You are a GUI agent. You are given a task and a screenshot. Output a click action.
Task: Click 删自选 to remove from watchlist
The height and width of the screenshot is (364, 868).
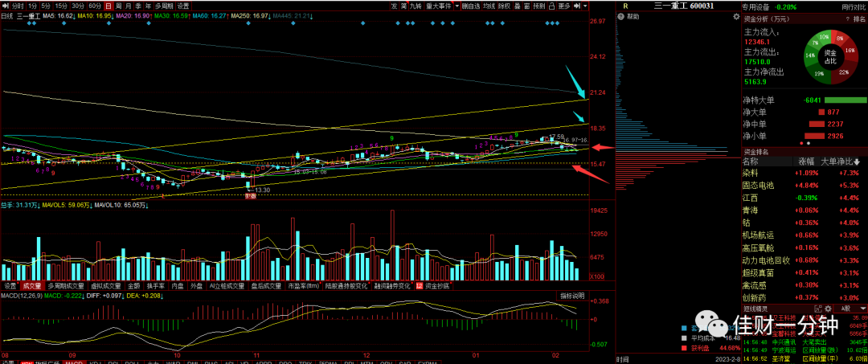pyautogui.click(x=471, y=6)
